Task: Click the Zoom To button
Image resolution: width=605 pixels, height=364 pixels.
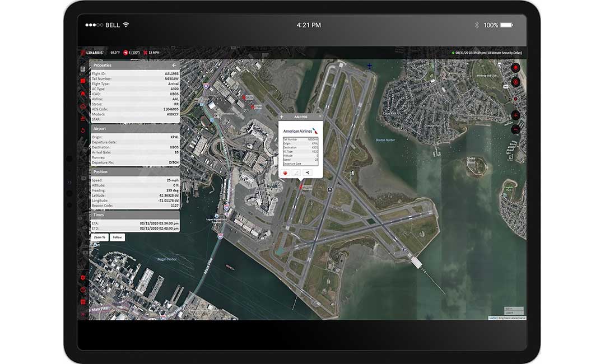Action: [100, 237]
